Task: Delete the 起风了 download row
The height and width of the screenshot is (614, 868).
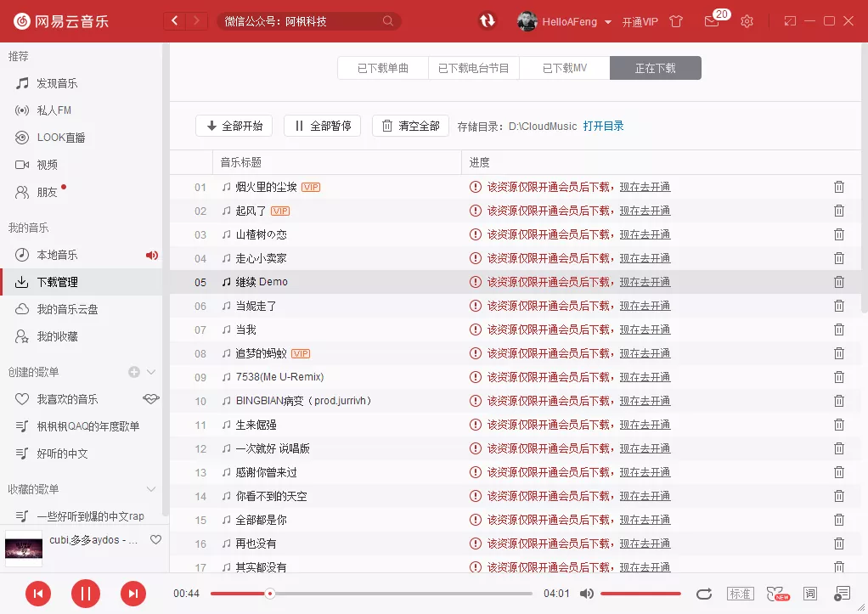Action: [838, 211]
